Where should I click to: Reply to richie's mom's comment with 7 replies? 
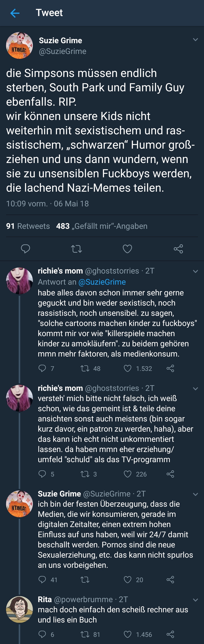(42, 368)
